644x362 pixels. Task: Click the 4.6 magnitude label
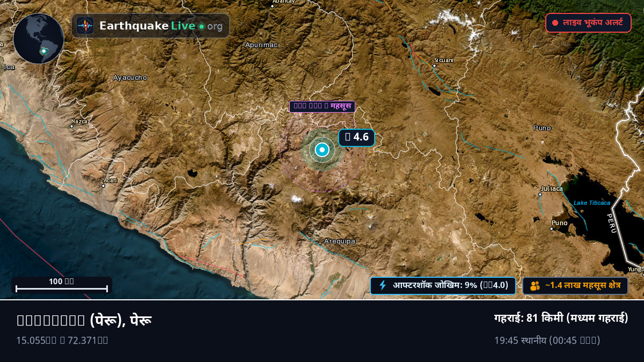click(356, 137)
